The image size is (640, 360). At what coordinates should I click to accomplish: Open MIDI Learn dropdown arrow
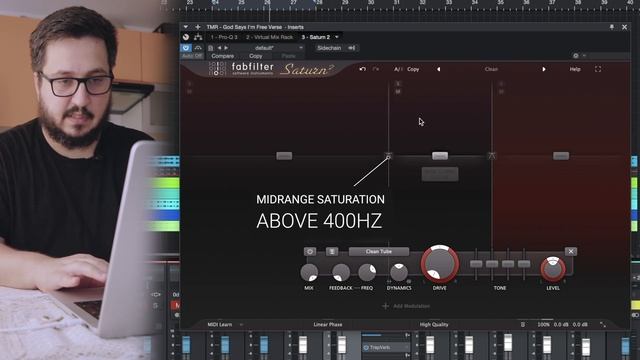[241, 324]
